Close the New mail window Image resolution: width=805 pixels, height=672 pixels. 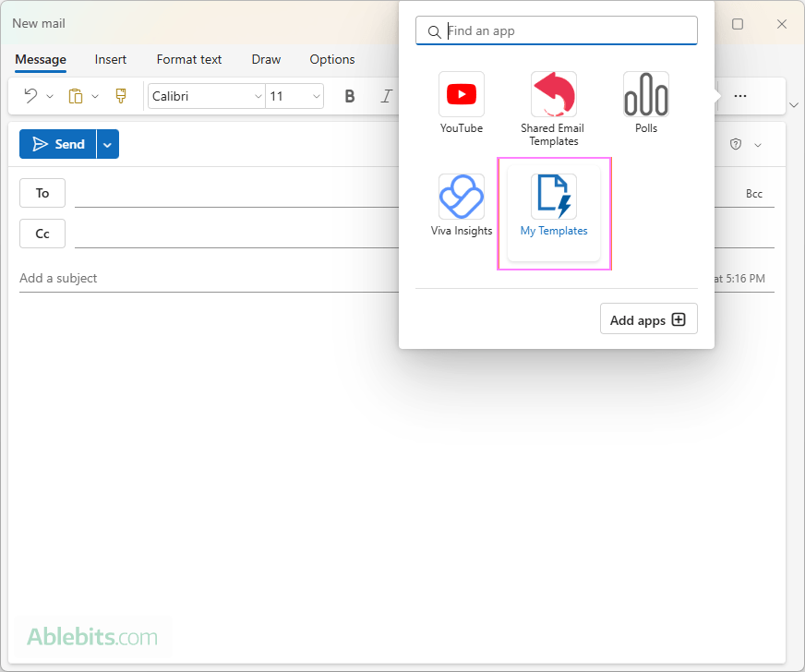[x=781, y=24]
